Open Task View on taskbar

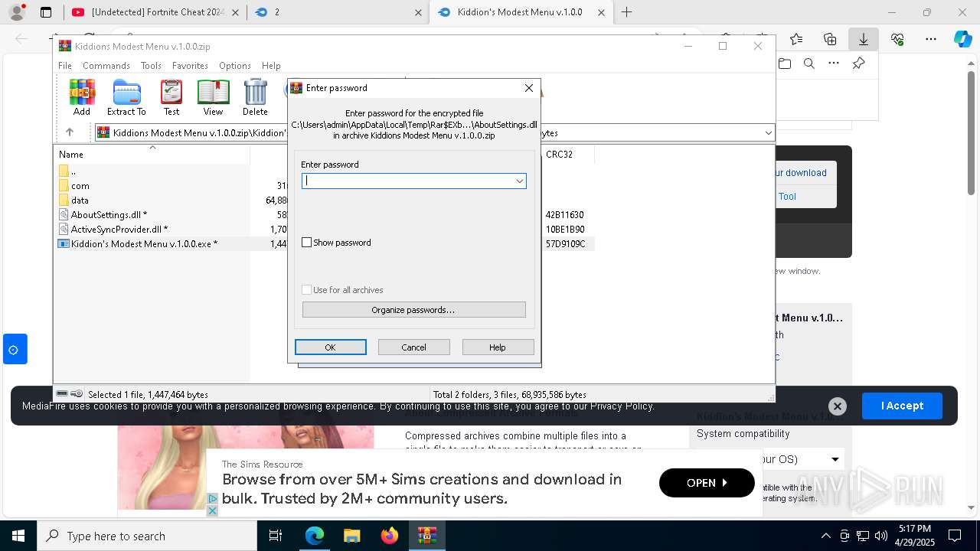(x=276, y=536)
